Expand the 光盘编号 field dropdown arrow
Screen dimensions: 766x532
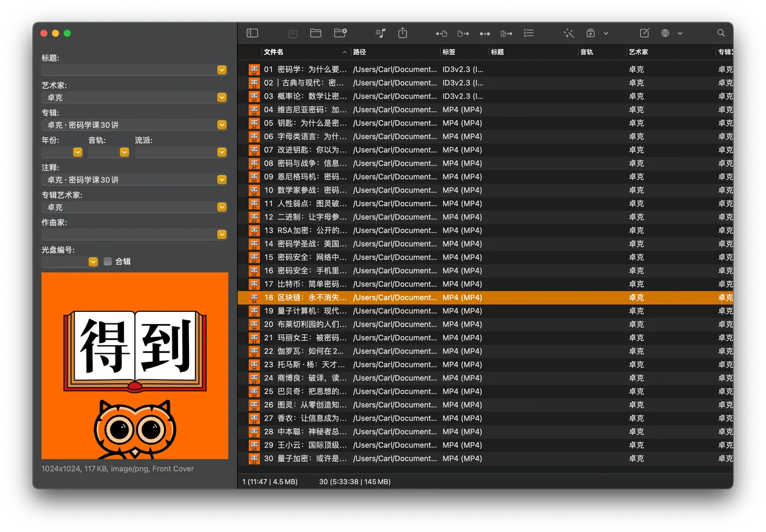pyautogui.click(x=93, y=262)
